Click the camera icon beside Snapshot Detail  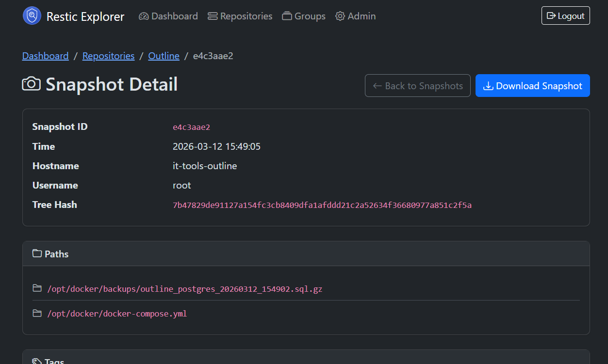32,84
